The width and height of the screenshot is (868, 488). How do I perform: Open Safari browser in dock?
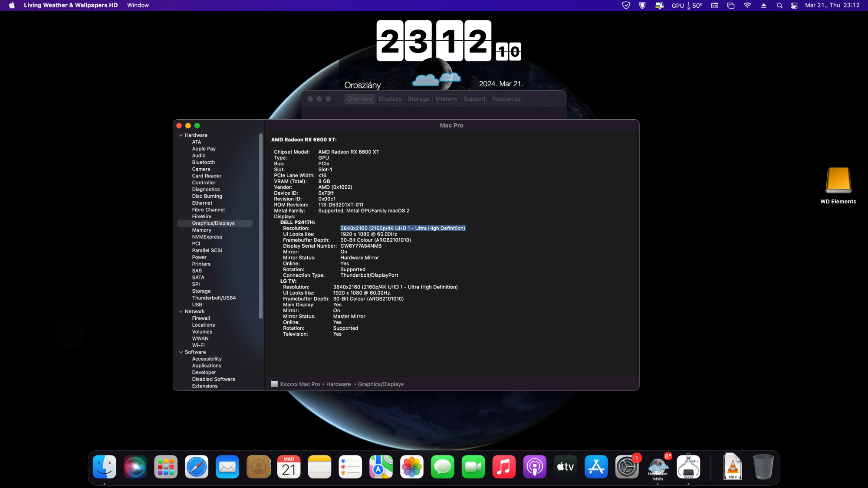click(x=197, y=467)
